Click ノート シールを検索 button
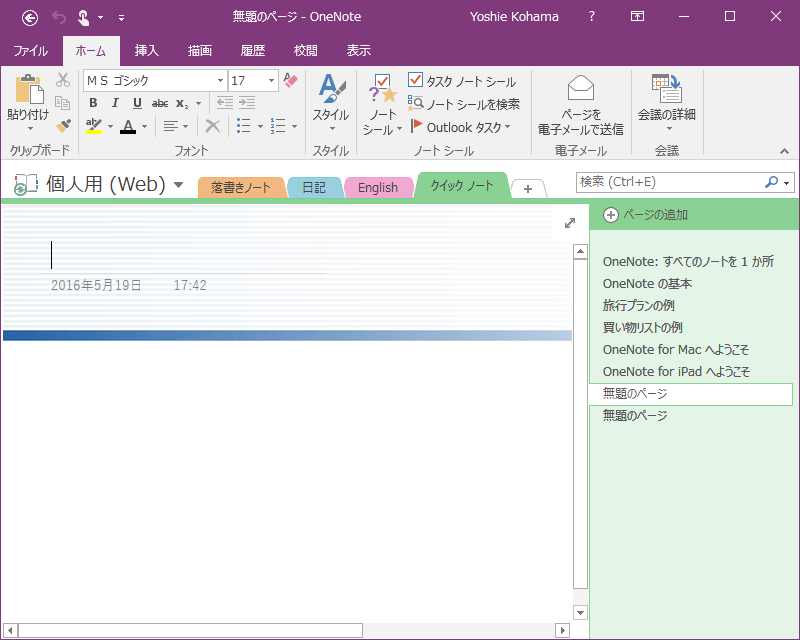 463,104
